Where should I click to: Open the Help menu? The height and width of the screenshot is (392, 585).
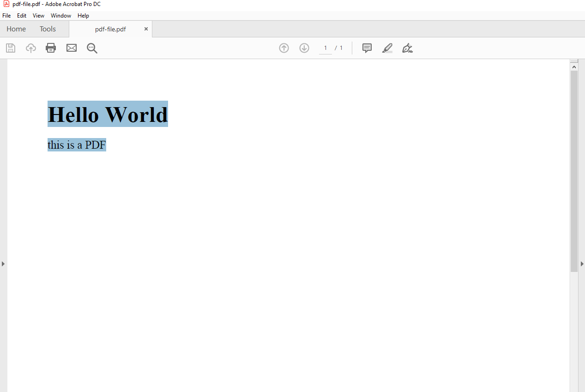pyautogui.click(x=83, y=16)
